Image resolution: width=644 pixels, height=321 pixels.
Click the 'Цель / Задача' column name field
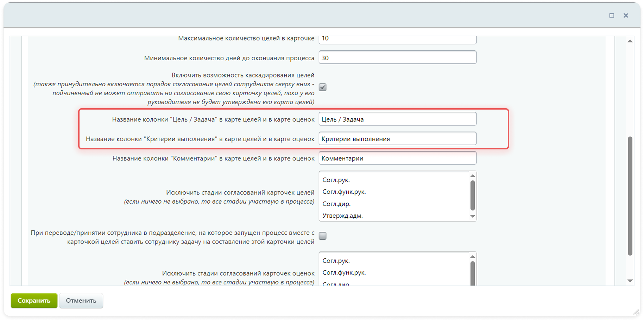pyautogui.click(x=397, y=119)
